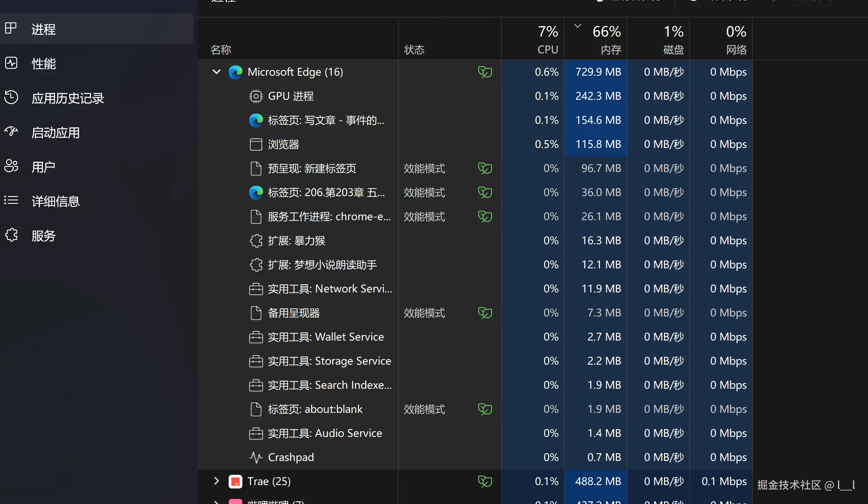Select the 性能 (Performance) sidebar icon

pyautogui.click(x=12, y=63)
